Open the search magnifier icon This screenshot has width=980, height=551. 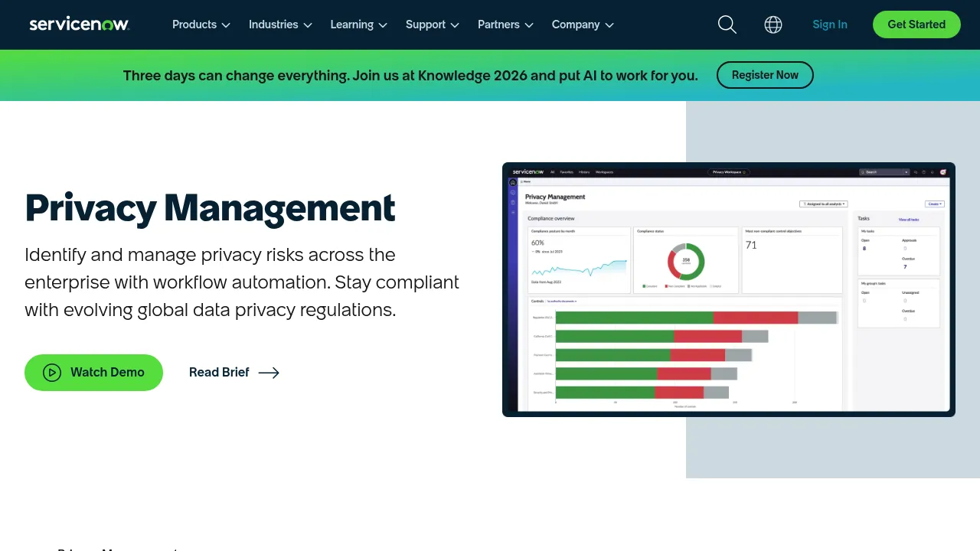point(727,24)
